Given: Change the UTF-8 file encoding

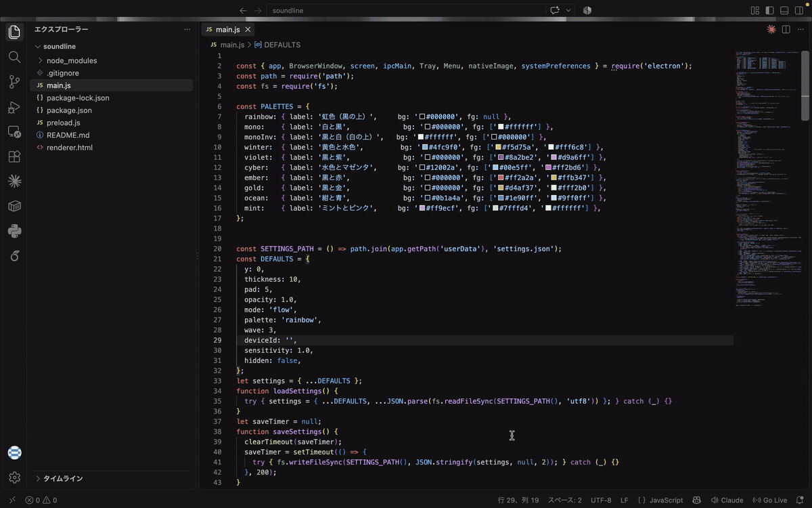Looking at the screenshot, I should click(x=601, y=501).
